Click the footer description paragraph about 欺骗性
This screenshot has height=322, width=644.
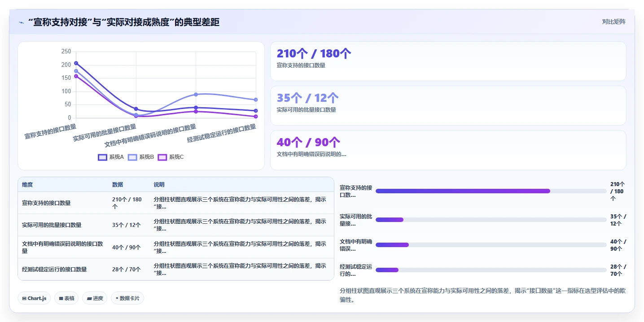tap(483, 295)
